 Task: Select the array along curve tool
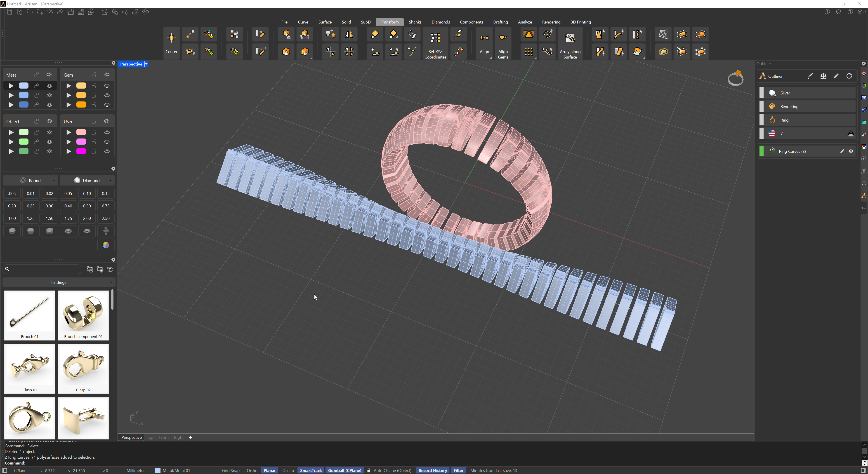point(547,52)
